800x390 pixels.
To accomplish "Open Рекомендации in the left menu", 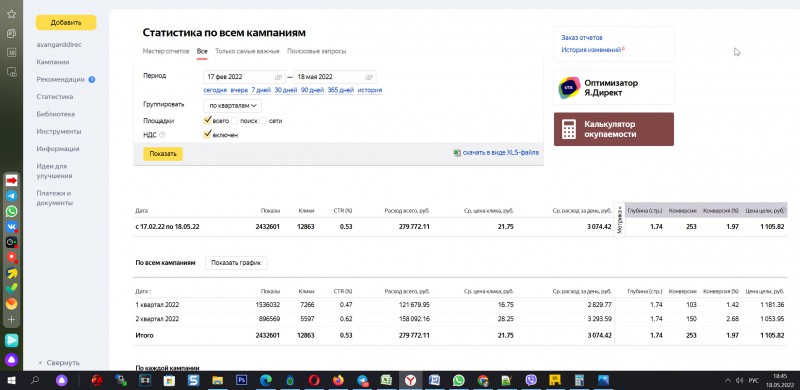I will pyautogui.click(x=60, y=79).
